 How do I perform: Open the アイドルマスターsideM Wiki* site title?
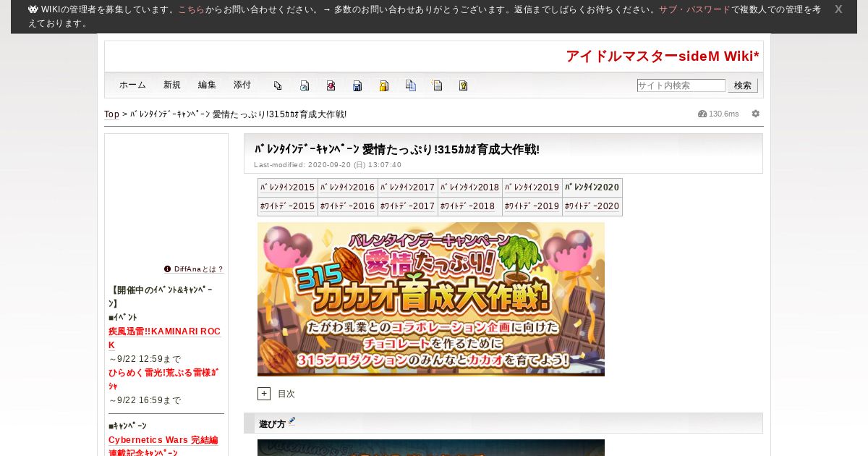tap(663, 56)
